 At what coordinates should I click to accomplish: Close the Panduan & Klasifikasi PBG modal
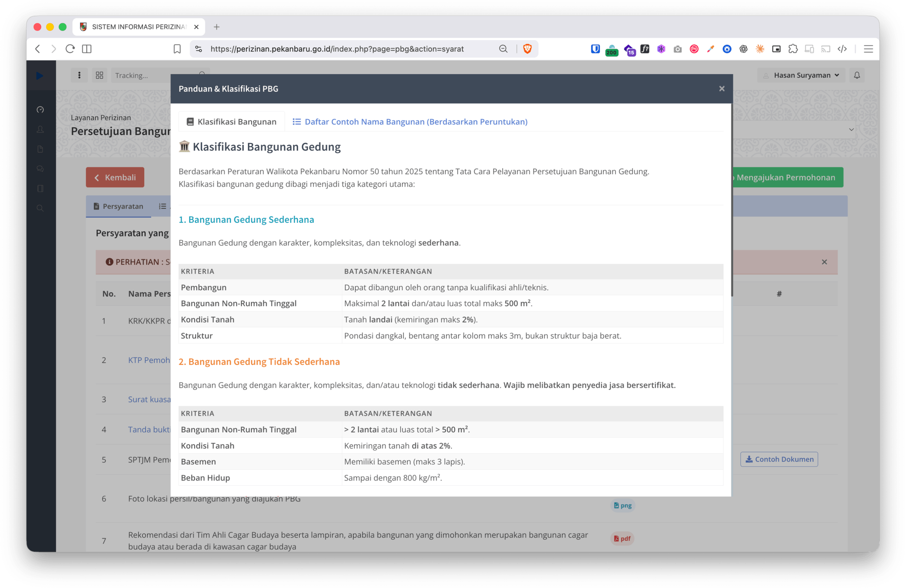[722, 89]
